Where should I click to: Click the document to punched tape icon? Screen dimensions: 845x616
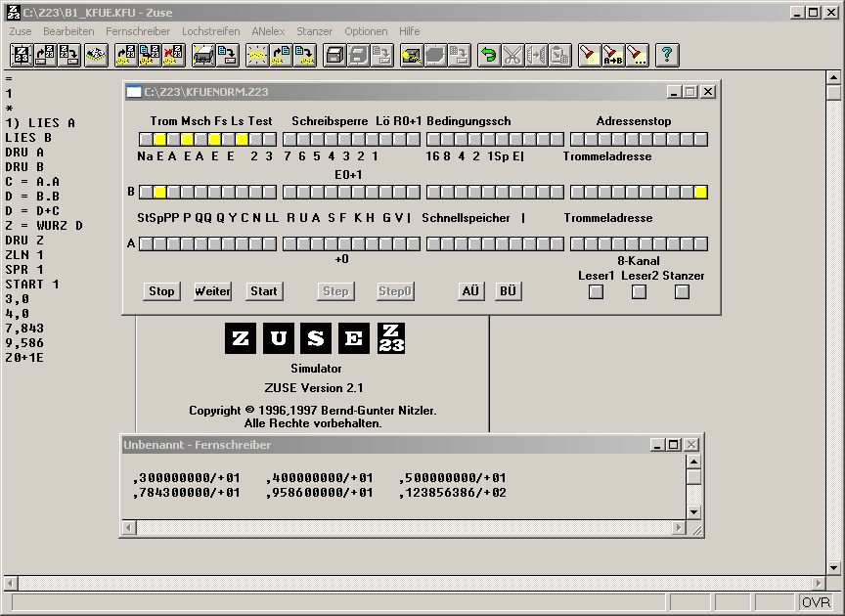(304, 55)
